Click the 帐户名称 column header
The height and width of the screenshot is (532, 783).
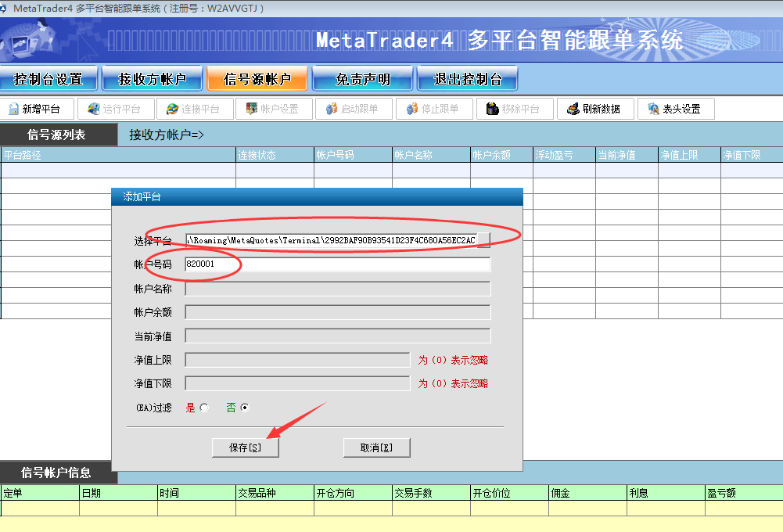(x=432, y=155)
